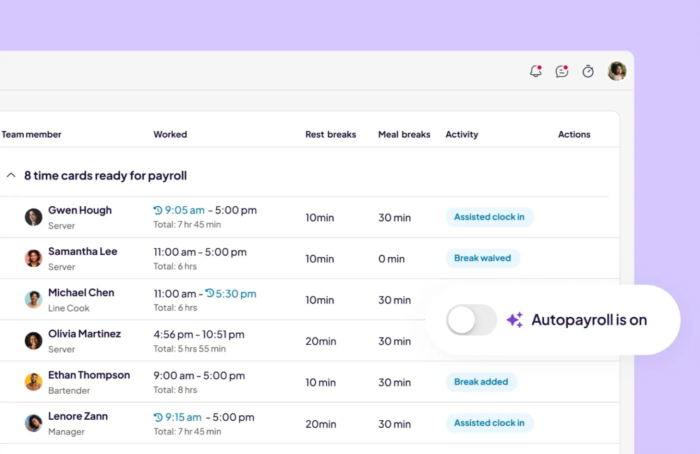The height and width of the screenshot is (454, 700).
Task: Sort by the Team member column header
Action: pos(31,134)
